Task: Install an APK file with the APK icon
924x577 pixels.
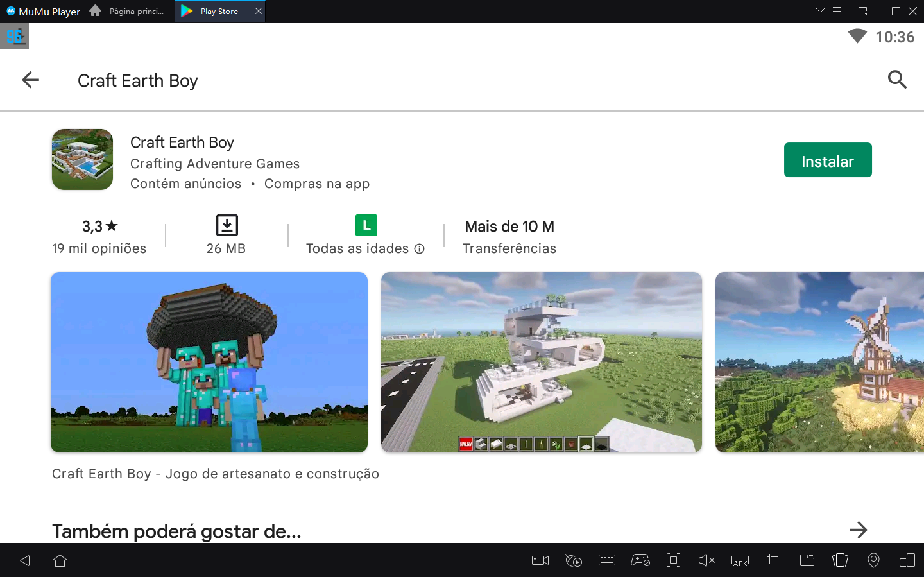Action: 740,560
